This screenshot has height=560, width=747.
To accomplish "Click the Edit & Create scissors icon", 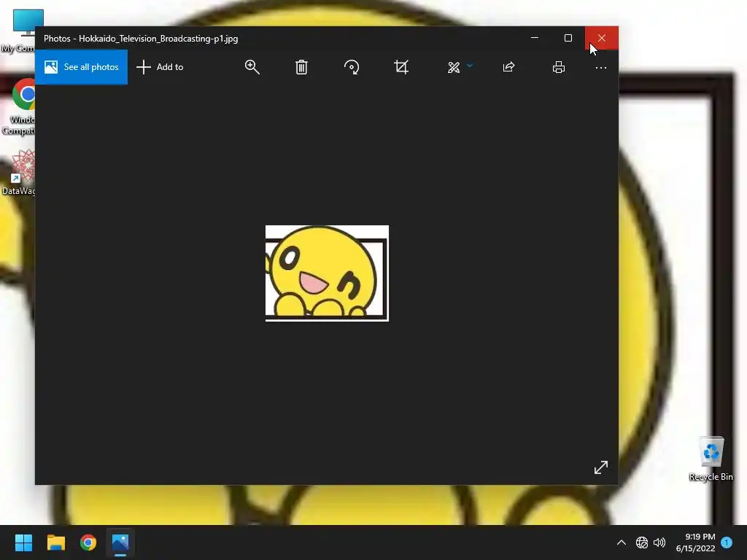I will click(x=454, y=67).
